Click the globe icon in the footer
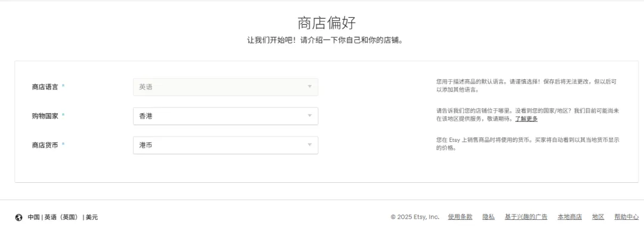644x249 pixels. click(x=18, y=217)
